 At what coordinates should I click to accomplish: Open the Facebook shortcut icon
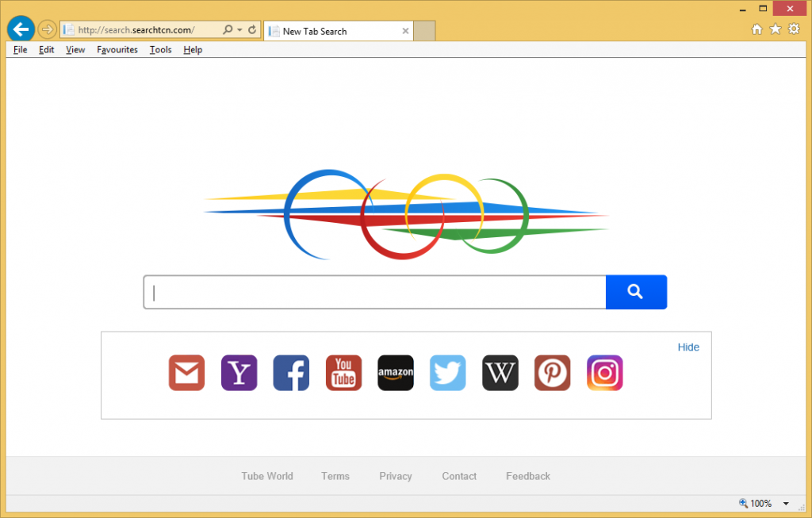pyautogui.click(x=291, y=373)
